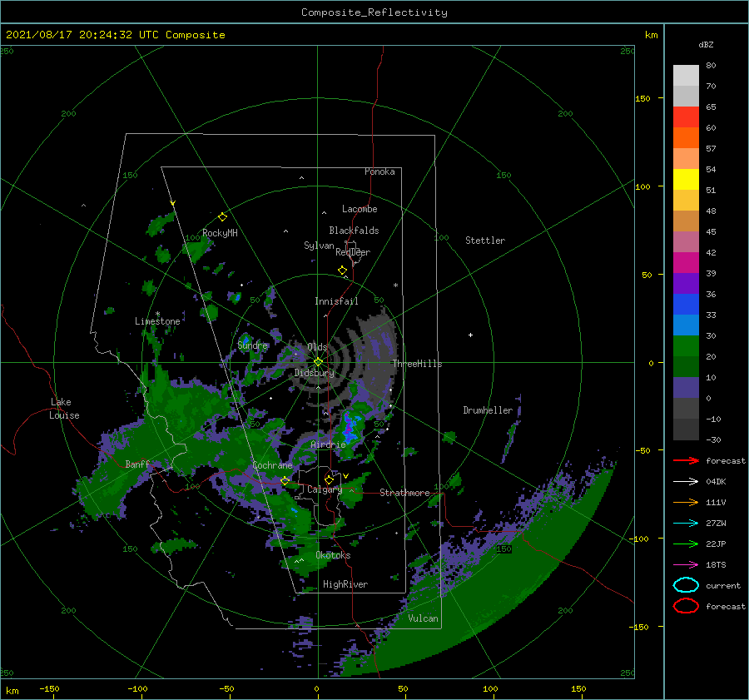The height and width of the screenshot is (700, 749).
Task: Click the Sylvan label on the map
Action: click(319, 246)
